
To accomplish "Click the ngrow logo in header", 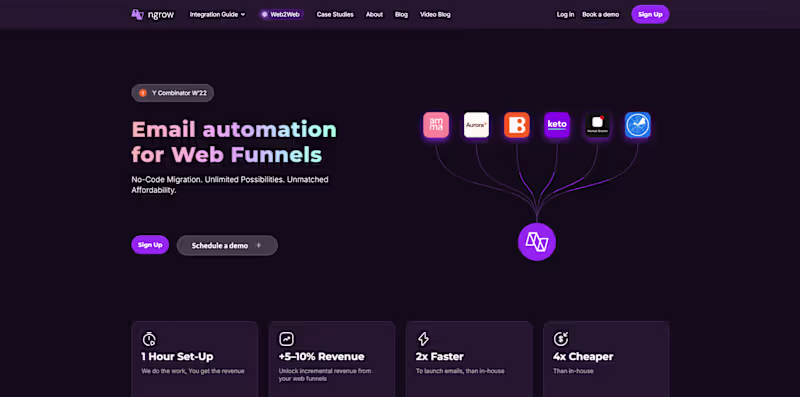I will (x=152, y=14).
